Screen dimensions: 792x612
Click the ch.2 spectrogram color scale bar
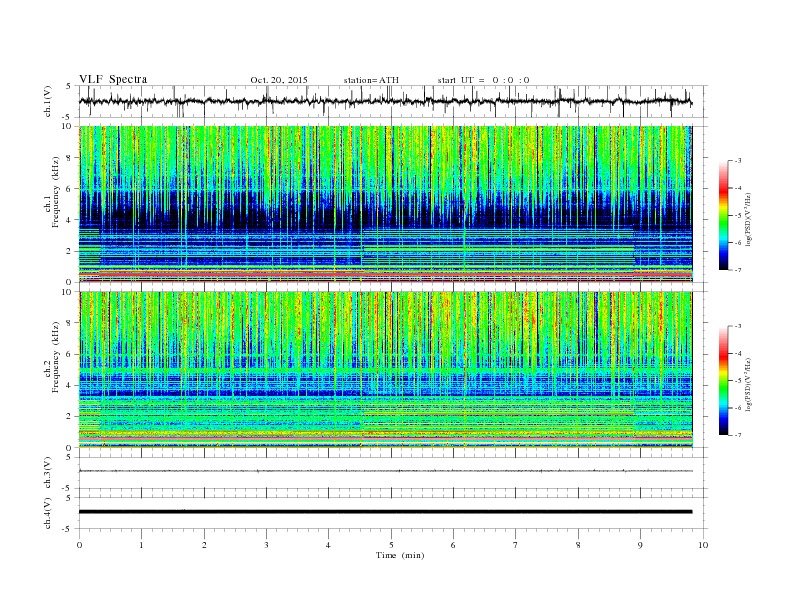[x=724, y=381]
